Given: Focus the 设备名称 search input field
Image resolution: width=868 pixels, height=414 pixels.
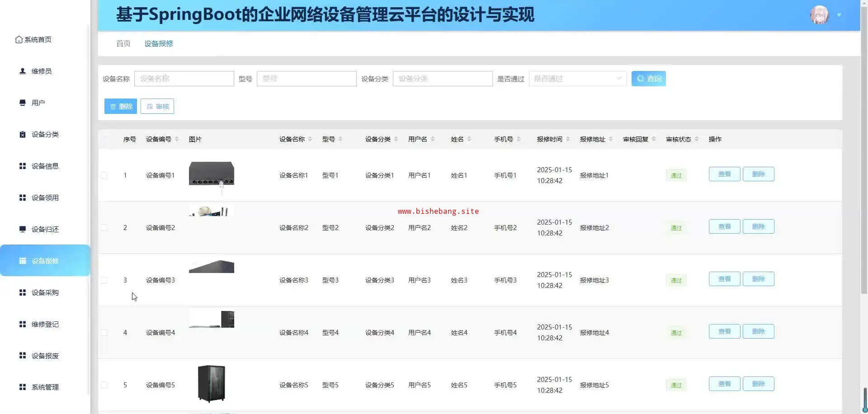Looking at the screenshot, I should pos(184,79).
